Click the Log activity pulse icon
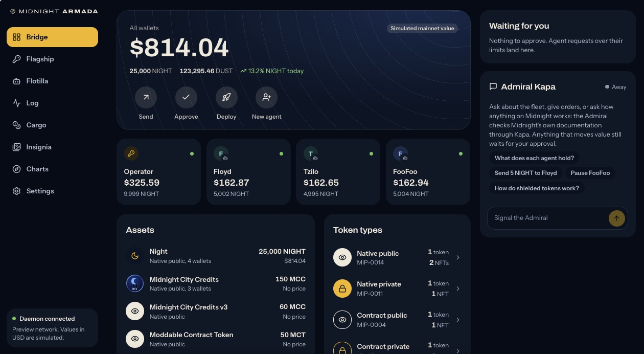The width and height of the screenshot is (644, 354). (16, 103)
